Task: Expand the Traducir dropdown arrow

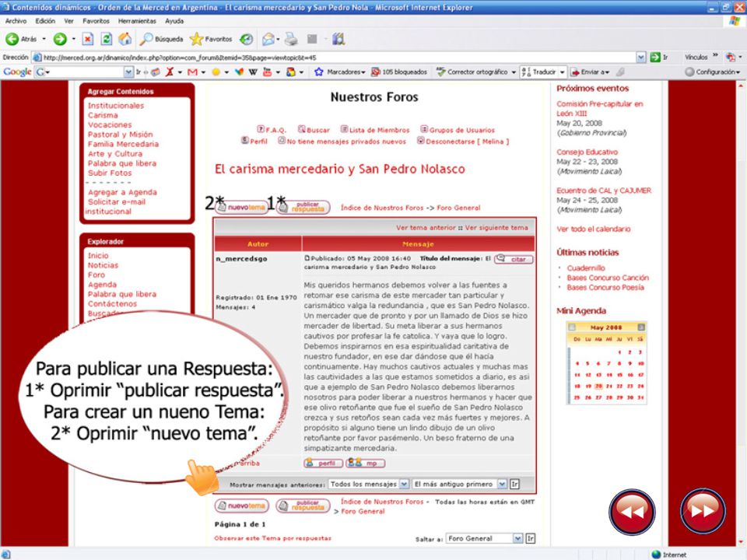Action: tap(562, 72)
